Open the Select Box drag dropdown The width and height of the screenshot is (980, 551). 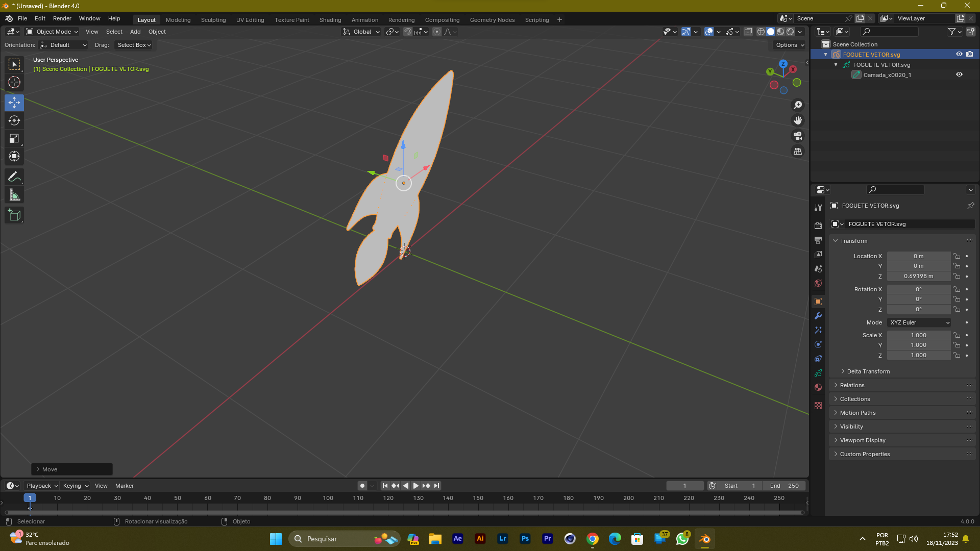(134, 45)
